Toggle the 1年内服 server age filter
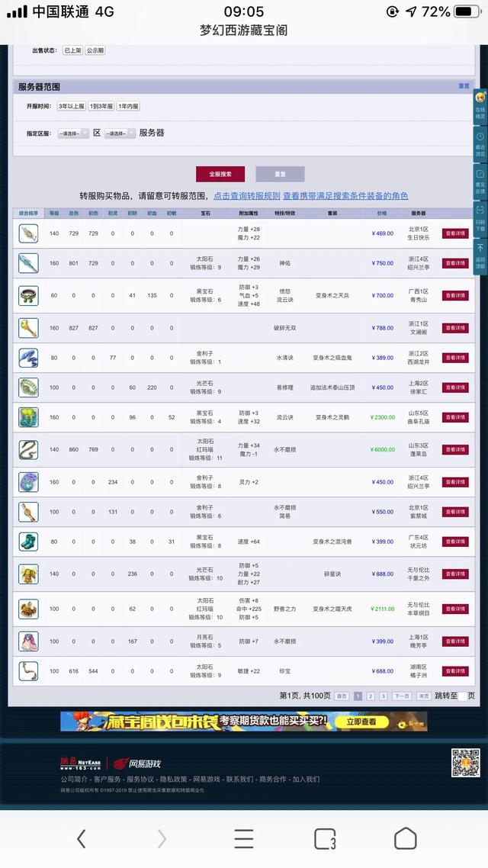Viewport: 488px width, 868px height. click(x=128, y=106)
